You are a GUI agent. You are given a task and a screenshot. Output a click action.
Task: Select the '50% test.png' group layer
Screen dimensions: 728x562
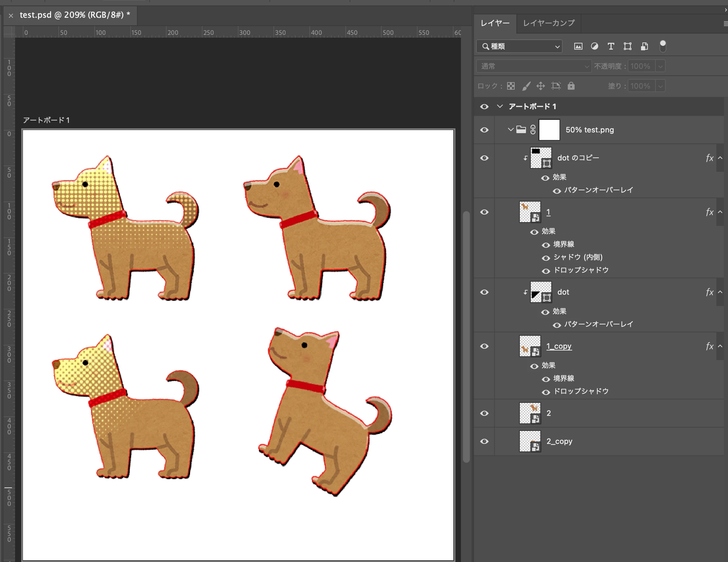click(x=590, y=130)
